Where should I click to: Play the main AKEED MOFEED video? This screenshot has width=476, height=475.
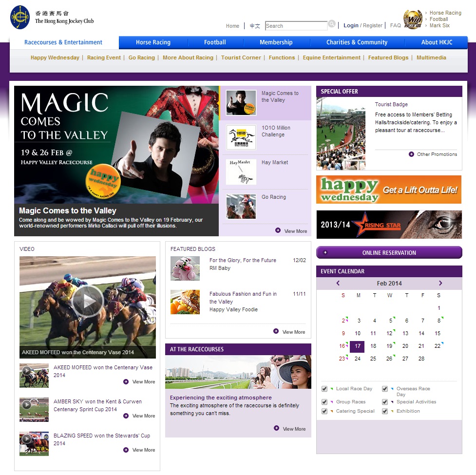click(88, 301)
